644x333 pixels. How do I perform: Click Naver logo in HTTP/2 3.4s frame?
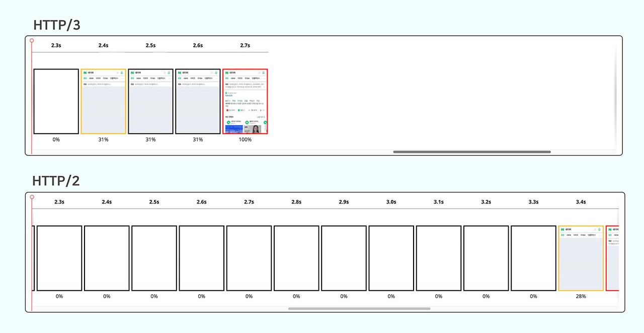click(x=563, y=230)
